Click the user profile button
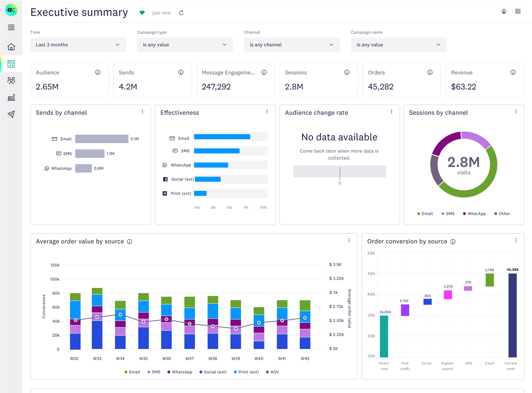This screenshot has width=532, height=393. pyautogui.click(x=503, y=11)
